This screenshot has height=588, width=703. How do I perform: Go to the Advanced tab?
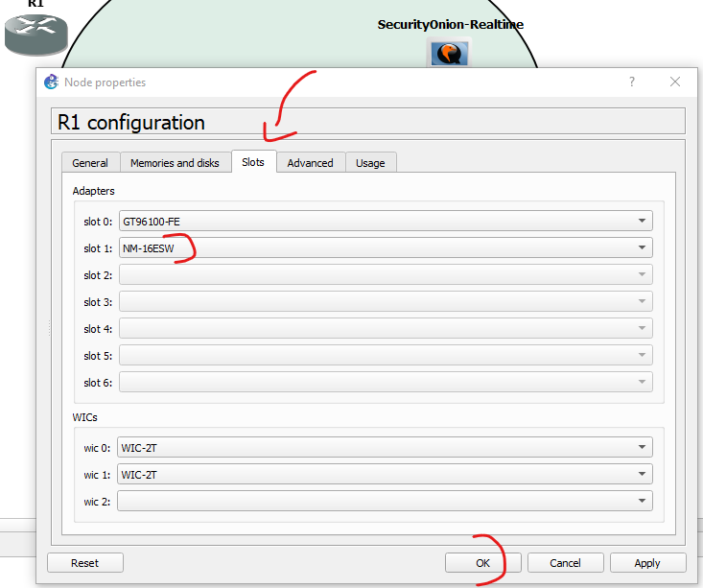pos(310,163)
